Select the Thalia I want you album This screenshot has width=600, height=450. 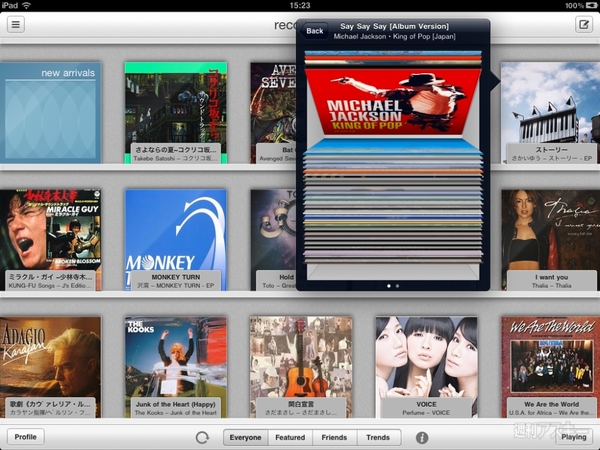click(550, 235)
